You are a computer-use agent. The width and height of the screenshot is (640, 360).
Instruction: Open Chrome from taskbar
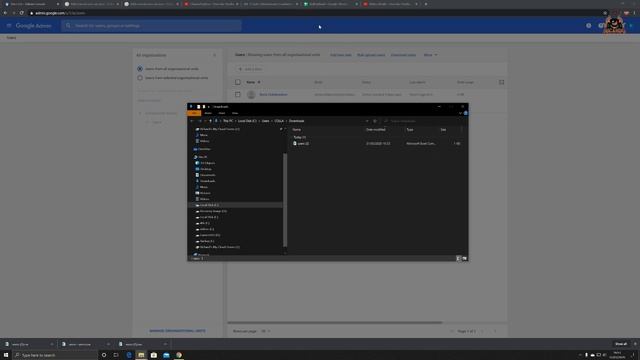tap(179, 355)
